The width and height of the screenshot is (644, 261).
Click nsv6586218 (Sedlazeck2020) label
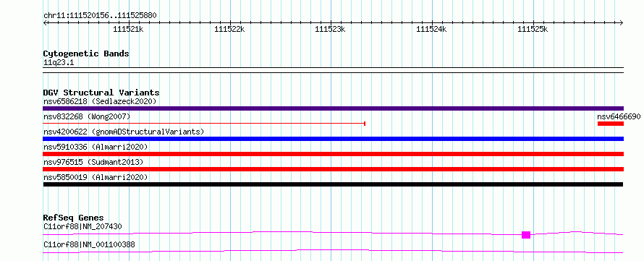(x=100, y=101)
